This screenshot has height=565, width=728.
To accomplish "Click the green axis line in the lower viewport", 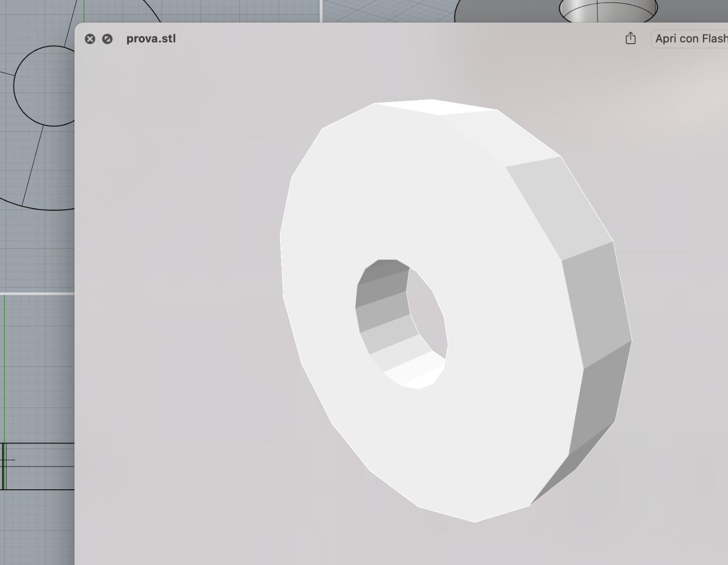I will (4, 369).
